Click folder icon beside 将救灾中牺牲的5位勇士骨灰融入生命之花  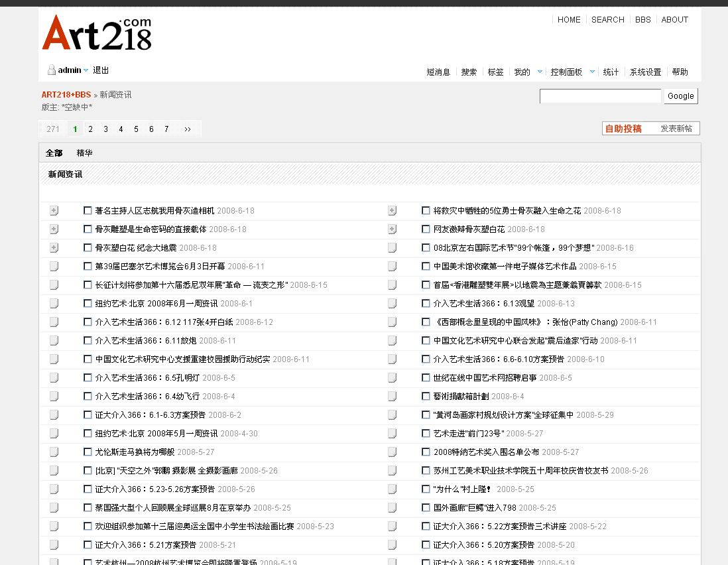click(392, 211)
